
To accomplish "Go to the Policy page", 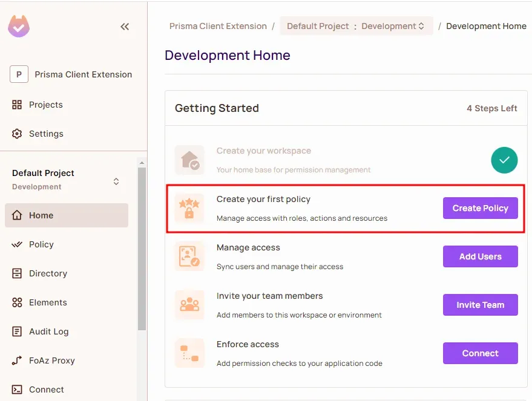I will point(41,244).
